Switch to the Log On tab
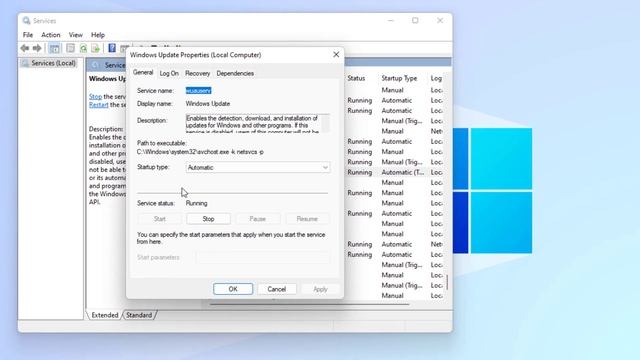 (169, 73)
